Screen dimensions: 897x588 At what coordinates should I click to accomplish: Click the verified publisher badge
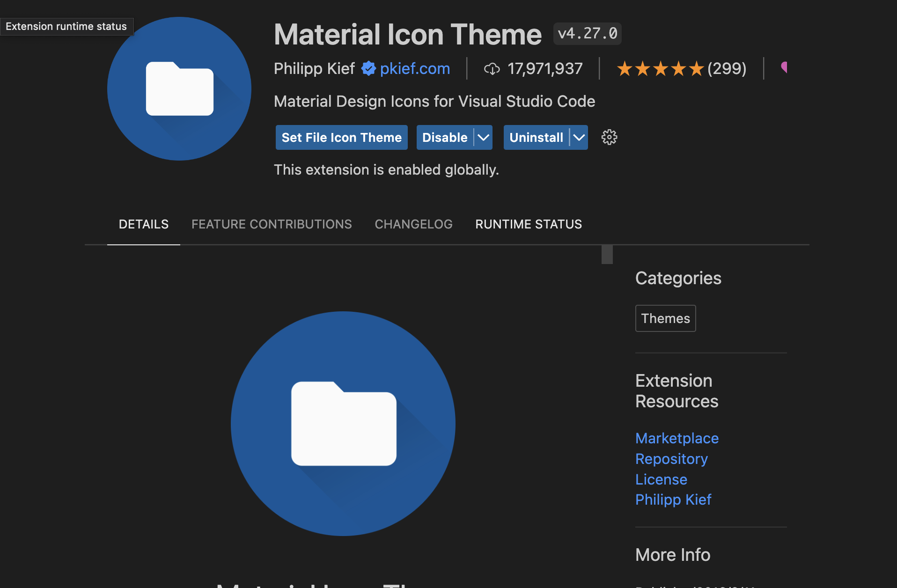click(368, 68)
